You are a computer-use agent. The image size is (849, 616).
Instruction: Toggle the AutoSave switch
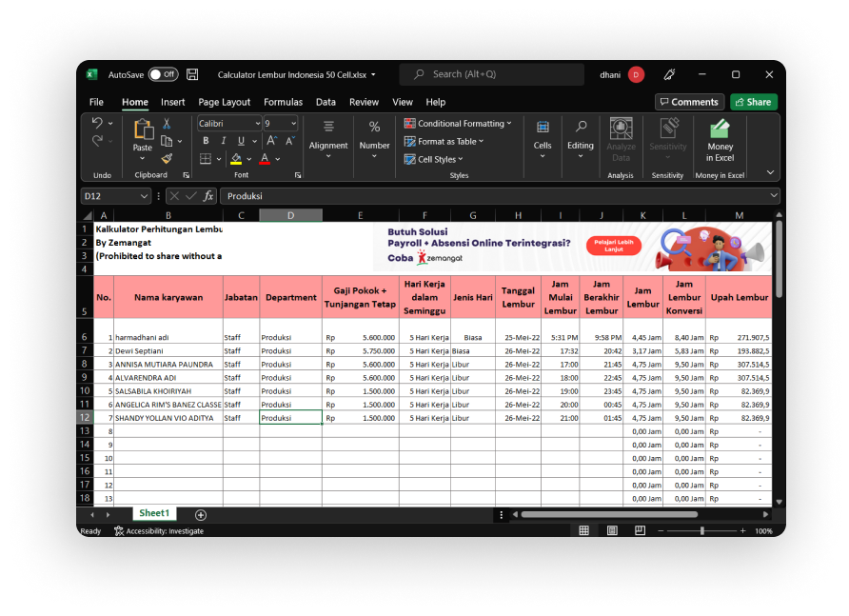coord(163,74)
